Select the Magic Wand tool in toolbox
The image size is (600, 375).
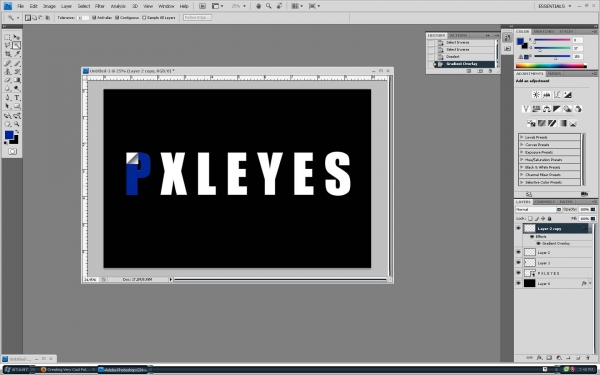[x=16, y=46]
